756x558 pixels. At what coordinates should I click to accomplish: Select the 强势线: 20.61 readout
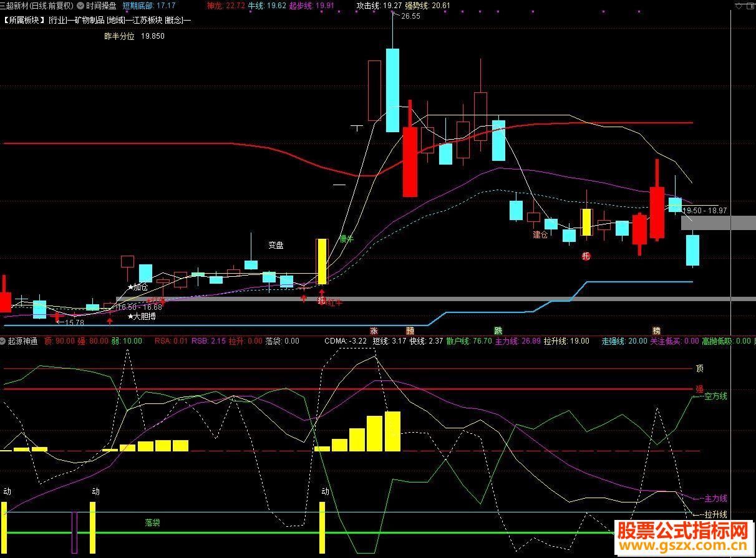point(428,6)
